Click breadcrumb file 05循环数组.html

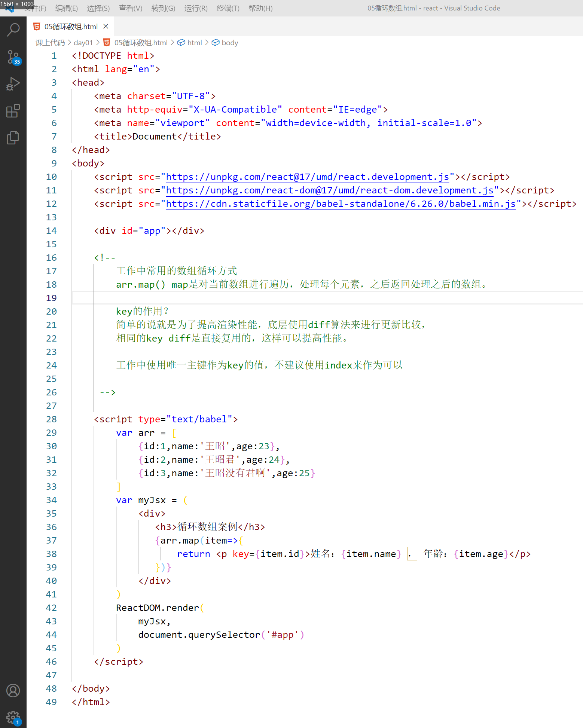(x=141, y=43)
